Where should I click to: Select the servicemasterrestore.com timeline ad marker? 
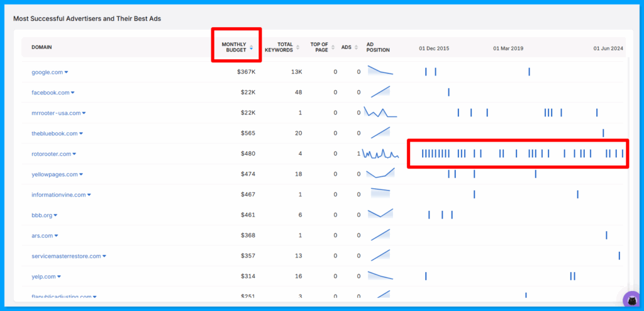(619, 256)
